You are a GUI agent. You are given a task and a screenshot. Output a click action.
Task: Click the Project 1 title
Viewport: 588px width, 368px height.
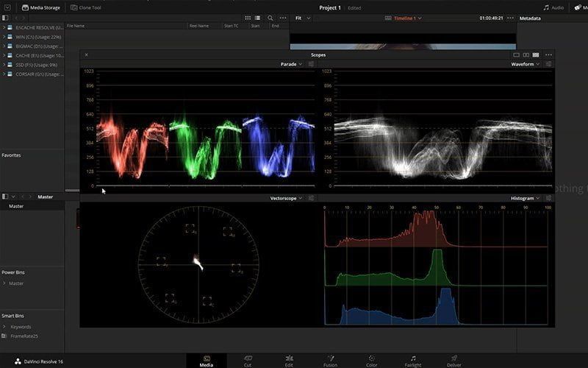[330, 7]
